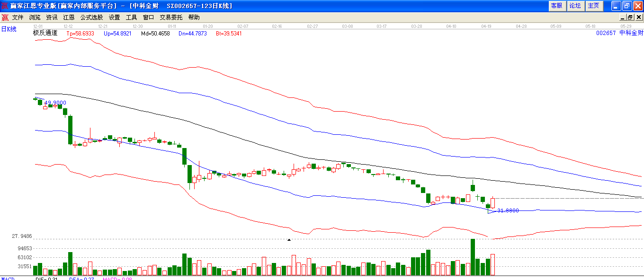644x280 pixels.
Task: Open the 交易委托 menu
Action: (171, 17)
